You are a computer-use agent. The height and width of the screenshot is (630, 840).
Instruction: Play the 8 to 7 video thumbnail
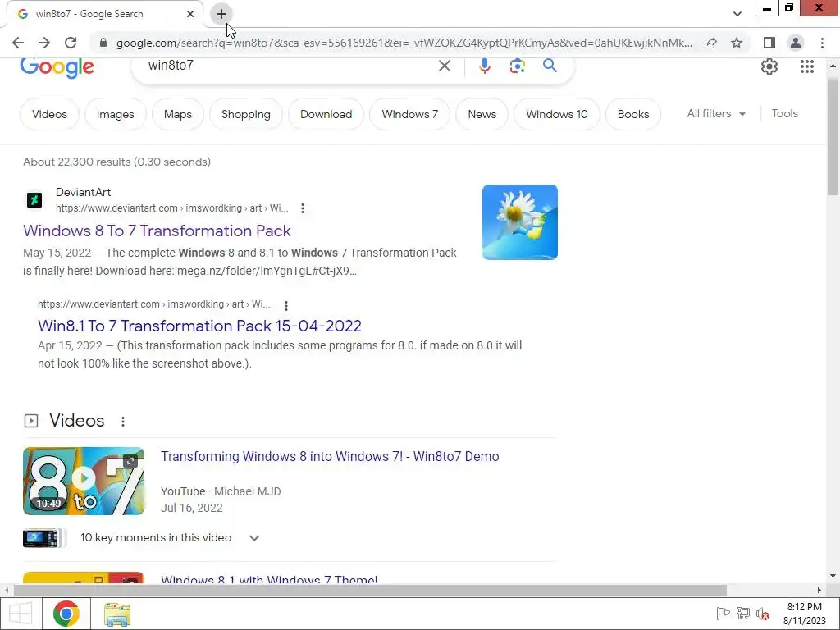coord(84,481)
